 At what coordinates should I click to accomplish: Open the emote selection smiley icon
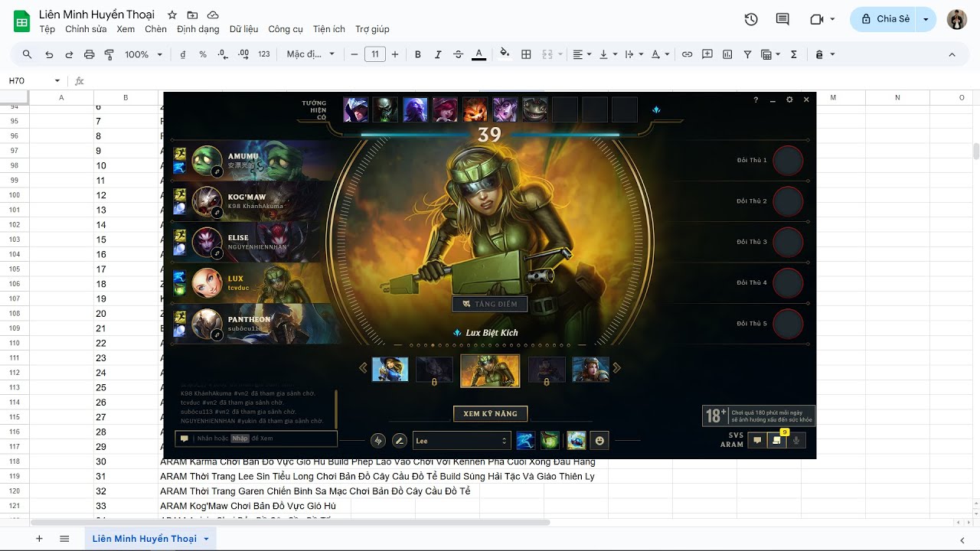tap(599, 441)
